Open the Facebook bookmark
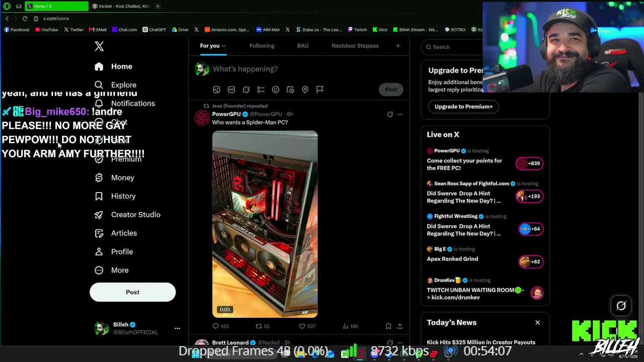 tap(17, 30)
